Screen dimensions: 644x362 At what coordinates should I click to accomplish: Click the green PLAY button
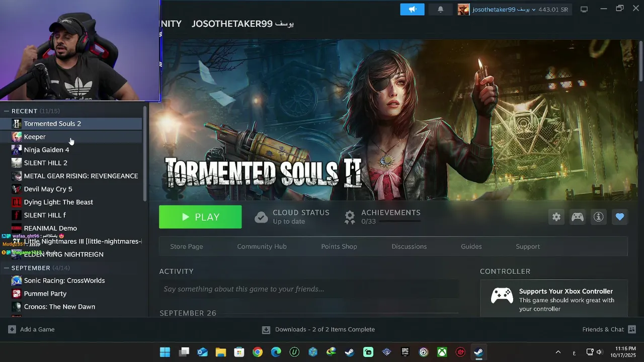coord(200,217)
